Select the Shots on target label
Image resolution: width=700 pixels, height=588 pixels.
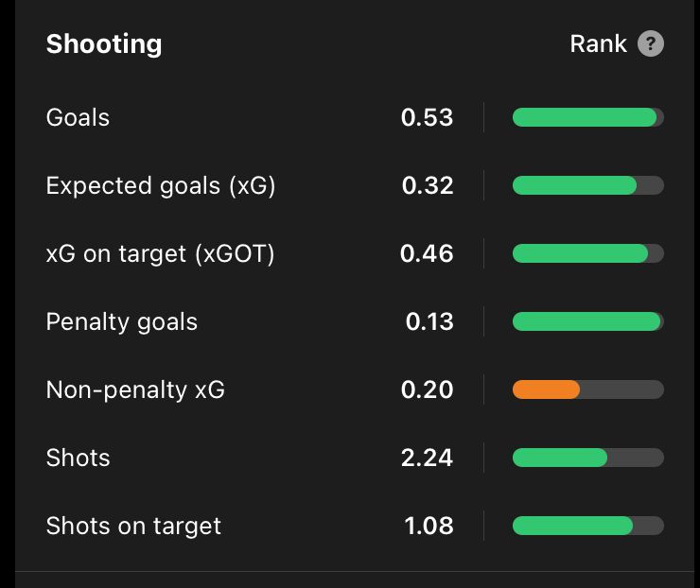tap(133, 526)
